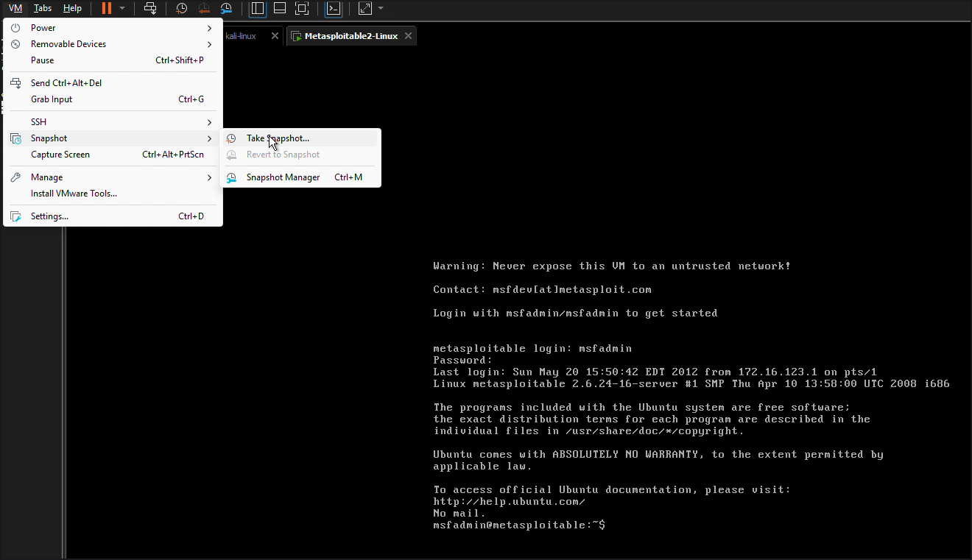Viewport: 972px width, 560px height.
Task: Click the Snapshot menu entry icon
Action: click(x=15, y=138)
